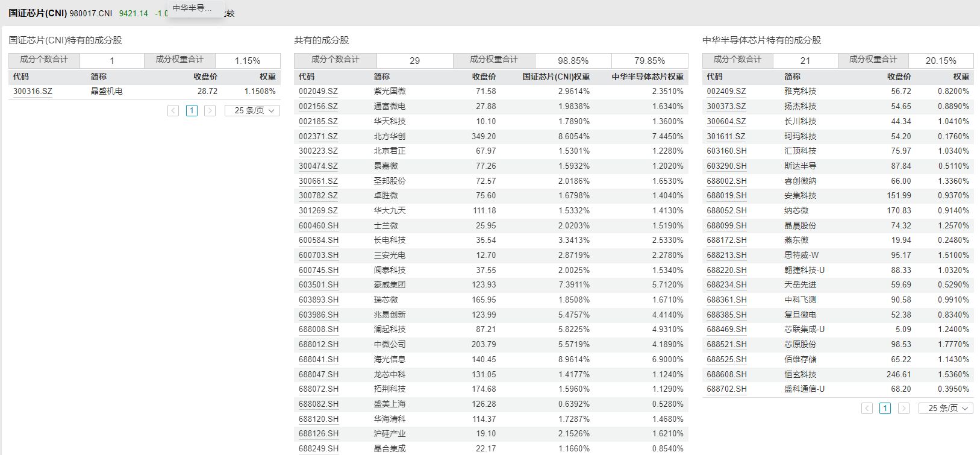Viewport: 980px width, 455px height.
Task: Open stock link 688008.SH
Action: pos(319,330)
